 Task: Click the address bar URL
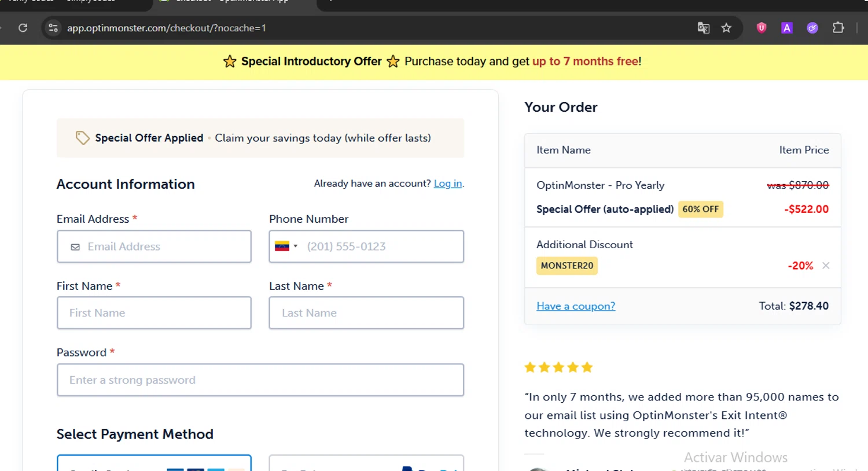167,28
